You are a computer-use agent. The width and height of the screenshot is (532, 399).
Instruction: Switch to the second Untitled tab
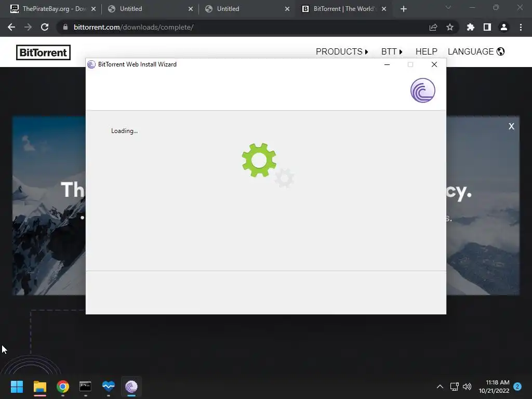(x=246, y=9)
